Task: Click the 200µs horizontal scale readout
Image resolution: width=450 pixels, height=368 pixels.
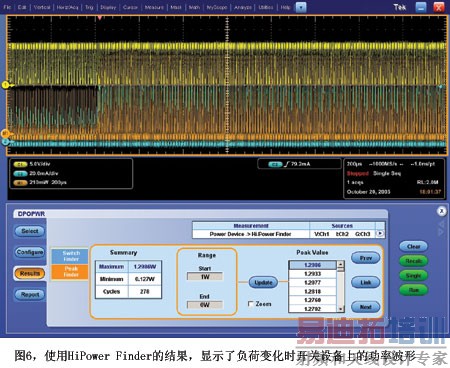Action: (x=354, y=164)
